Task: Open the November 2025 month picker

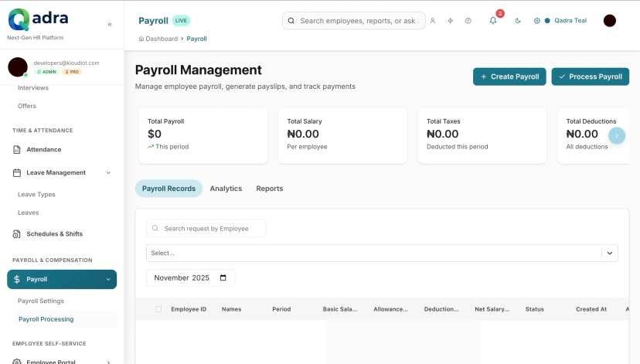Action: point(190,277)
